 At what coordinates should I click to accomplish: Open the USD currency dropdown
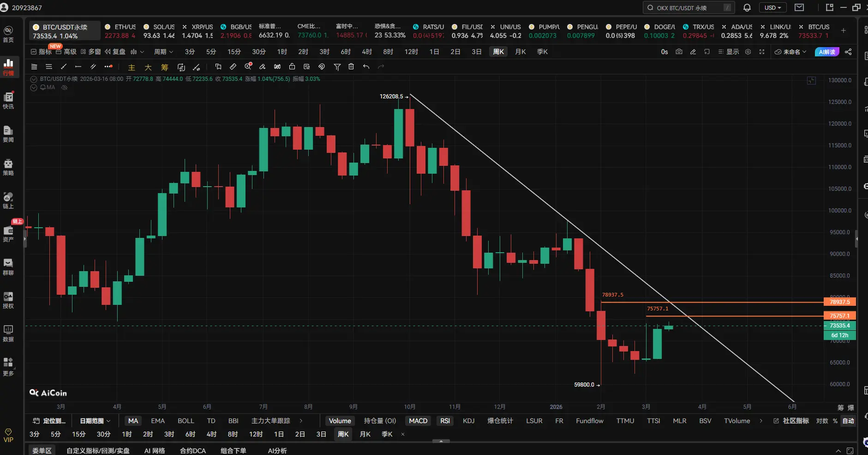(773, 7)
